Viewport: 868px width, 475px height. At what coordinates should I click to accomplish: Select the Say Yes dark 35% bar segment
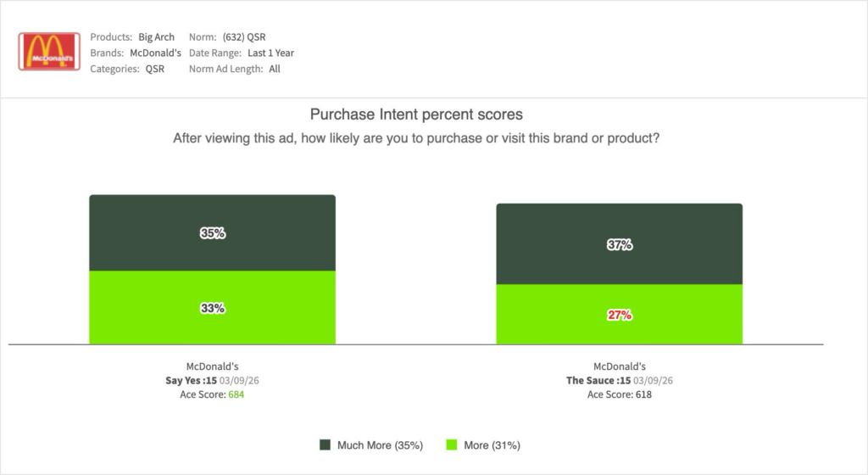tap(212, 232)
